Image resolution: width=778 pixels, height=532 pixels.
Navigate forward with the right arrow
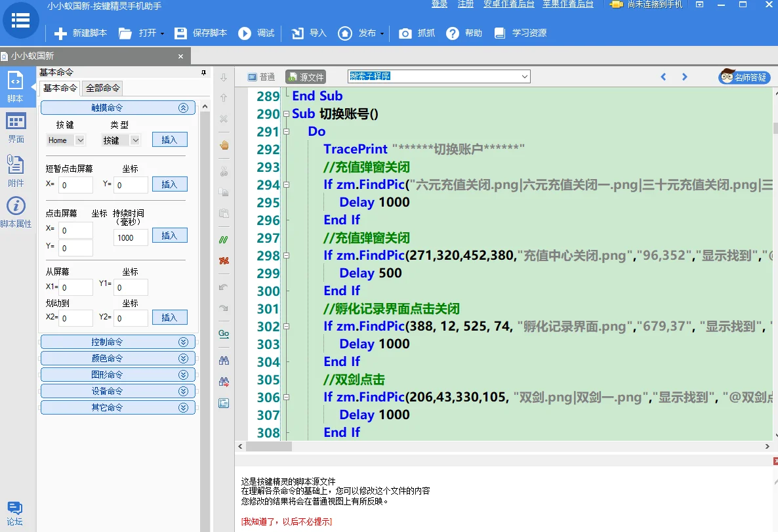(x=685, y=77)
